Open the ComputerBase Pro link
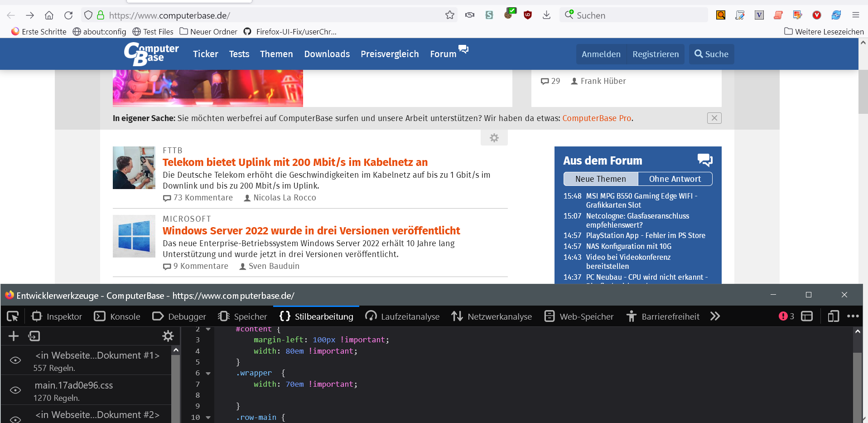This screenshot has width=868, height=423. 597,118
